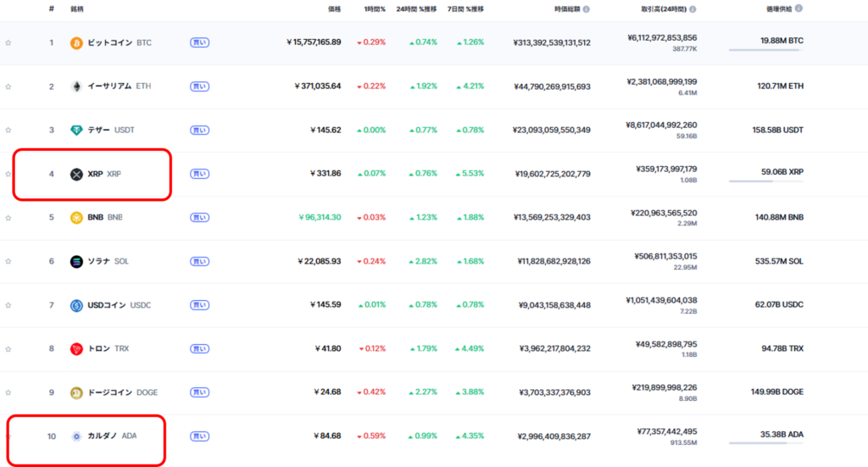Click Ethereum market cap ¥44,790,269,915,693

(x=552, y=86)
